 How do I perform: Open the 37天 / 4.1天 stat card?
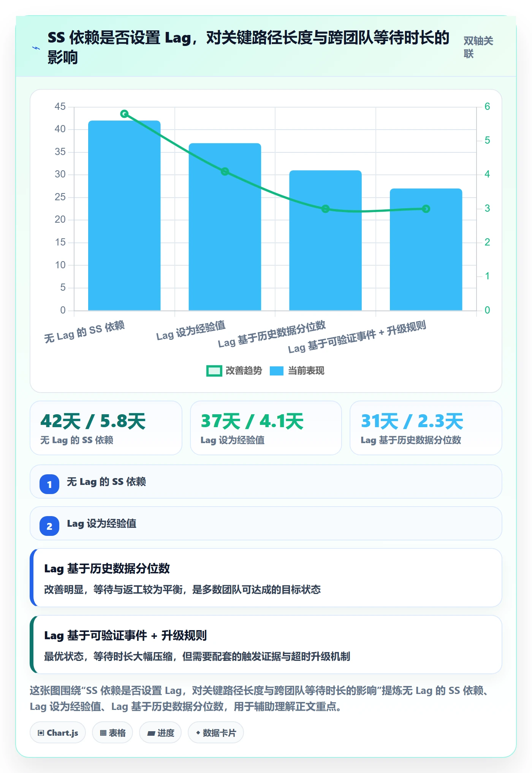[266, 428]
